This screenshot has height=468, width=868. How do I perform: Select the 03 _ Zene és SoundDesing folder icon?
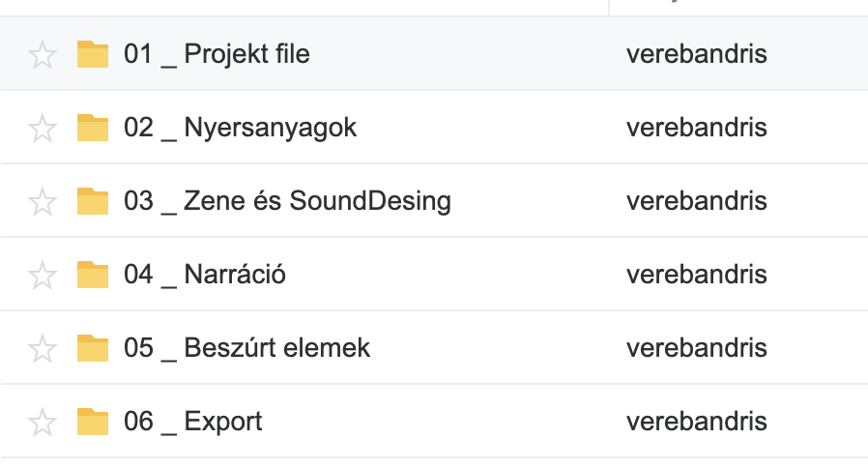tap(93, 200)
